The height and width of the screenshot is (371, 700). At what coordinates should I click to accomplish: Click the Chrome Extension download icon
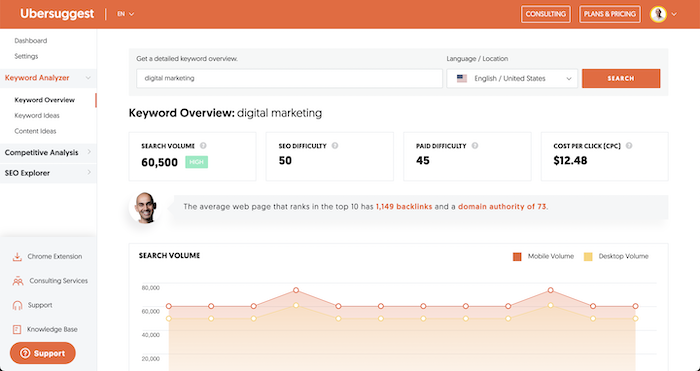17,257
